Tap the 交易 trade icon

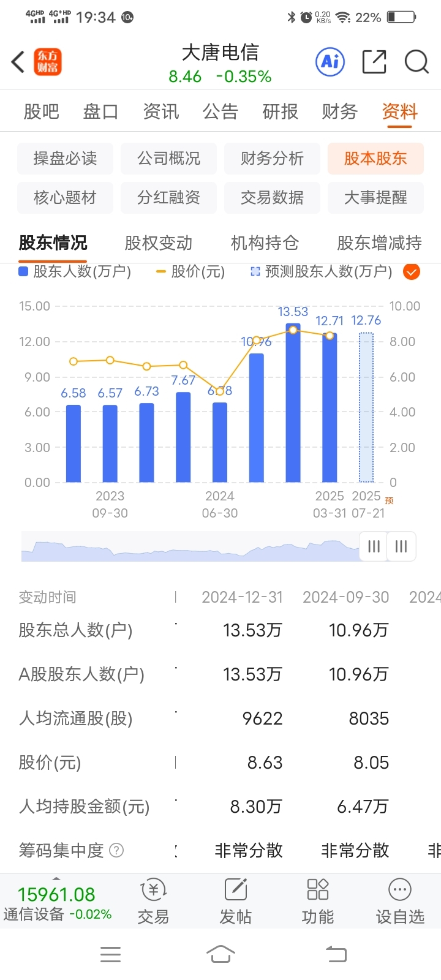click(x=153, y=902)
